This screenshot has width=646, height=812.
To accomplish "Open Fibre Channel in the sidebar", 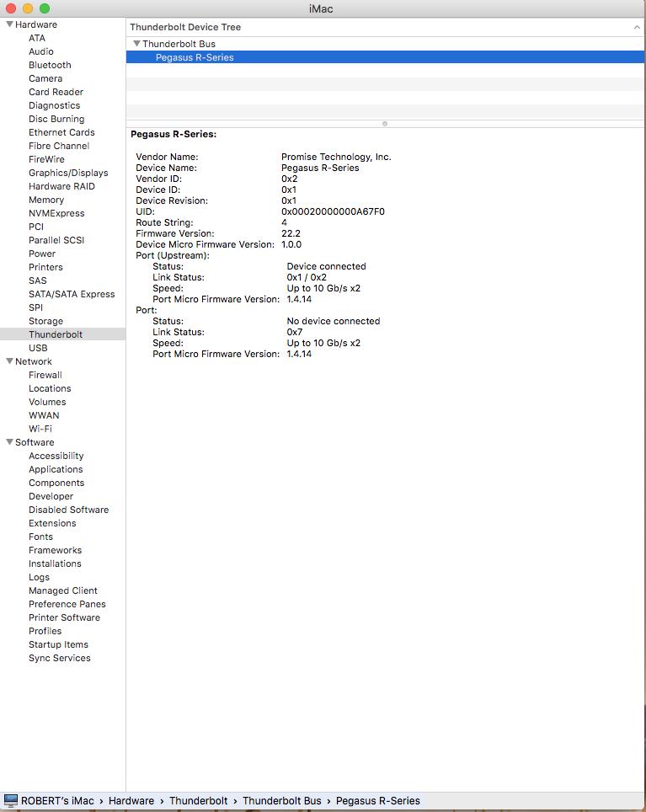I will click(x=59, y=146).
